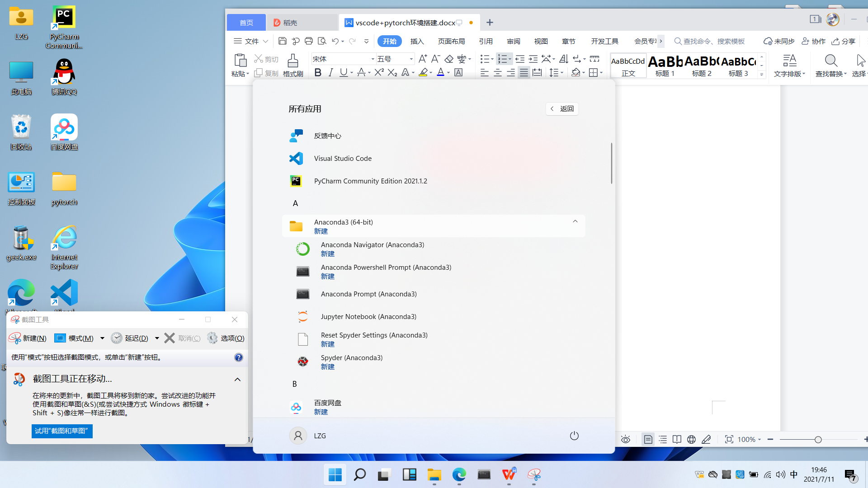Click the align-left paragraph icon
This screenshot has width=868, height=488.
484,72
